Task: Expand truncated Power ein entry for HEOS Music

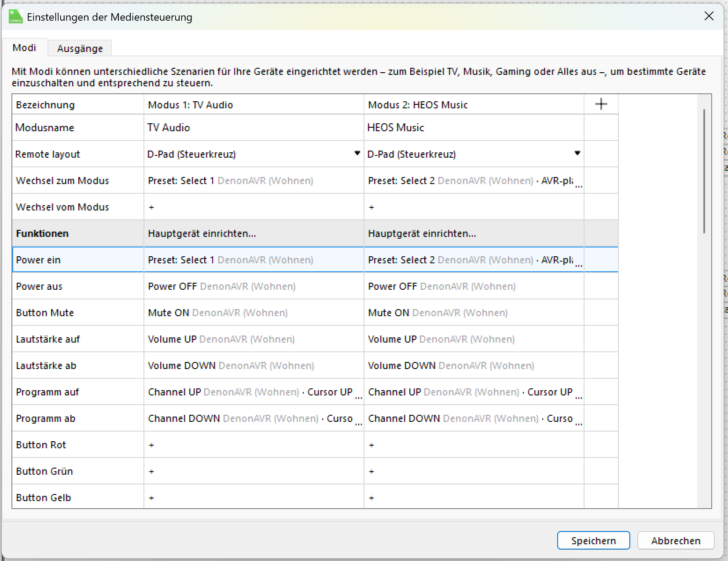Action: [579, 264]
